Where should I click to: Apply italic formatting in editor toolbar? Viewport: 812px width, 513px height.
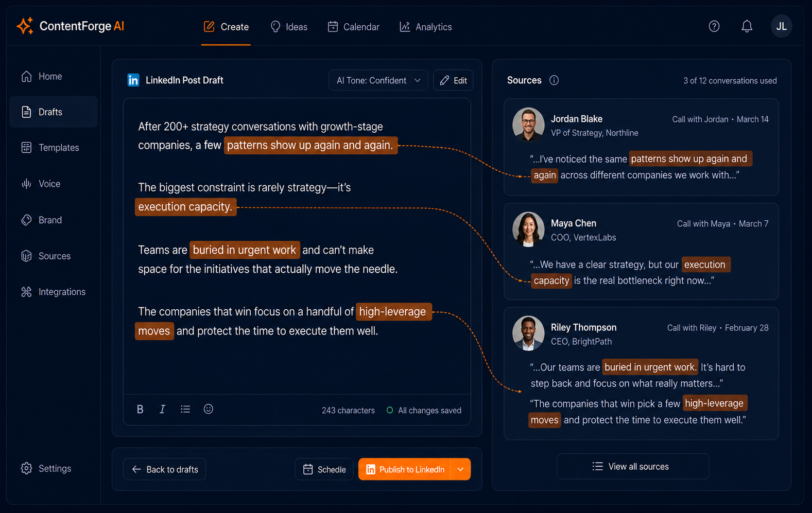click(162, 409)
